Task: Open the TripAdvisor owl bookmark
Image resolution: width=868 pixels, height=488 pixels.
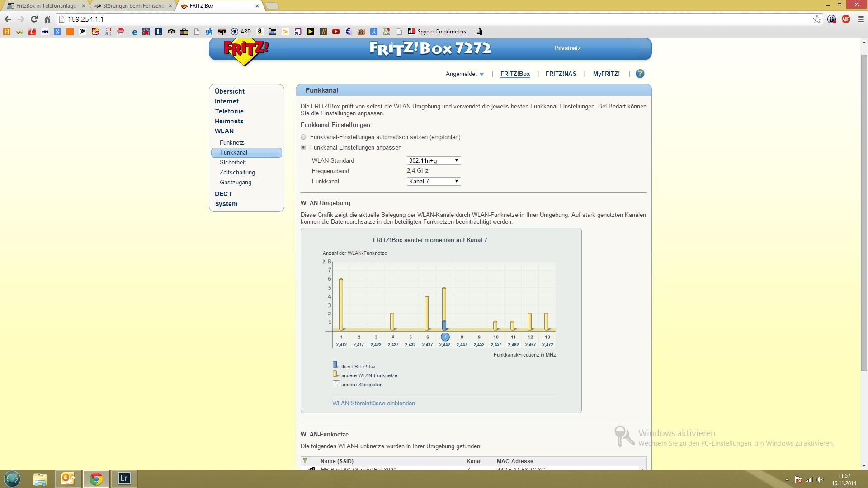Action: [171, 32]
